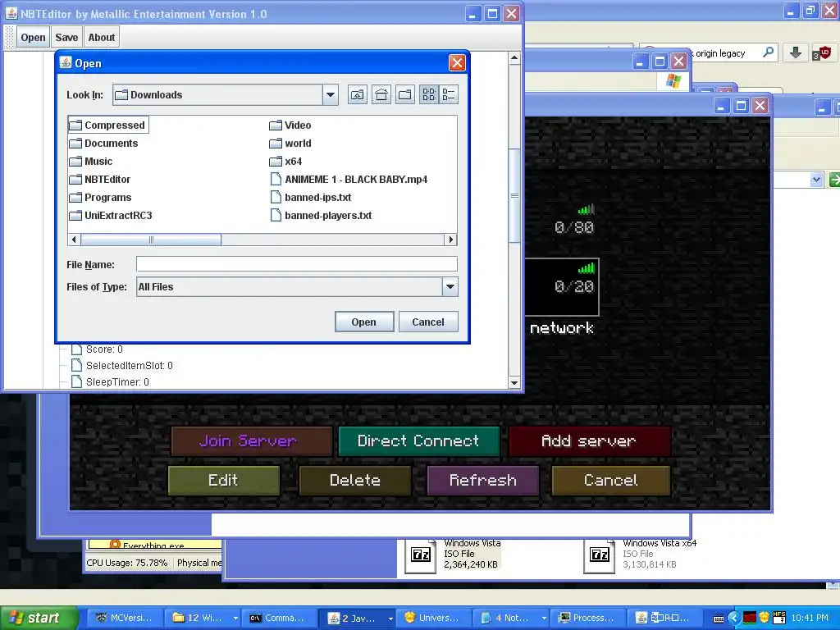The image size is (840, 630).
Task: Switch to Command Prompt taskbar item
Action: click(x=279, y=619)
